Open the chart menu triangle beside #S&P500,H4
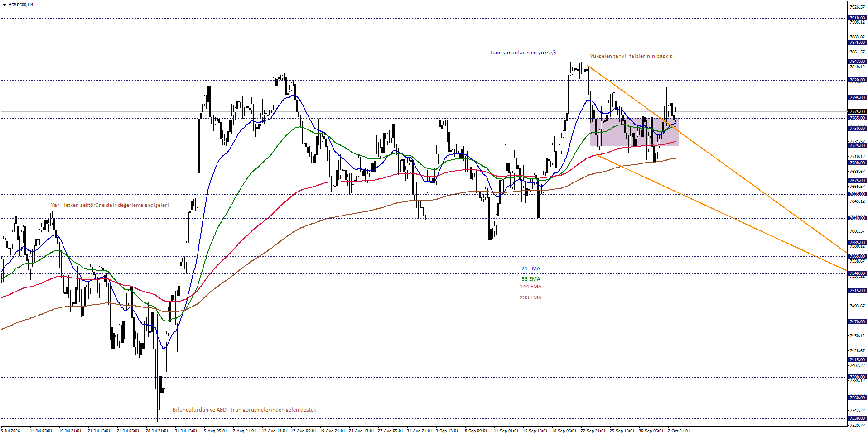This screenshot has height=436, width=868. click(x=4, y=5)
